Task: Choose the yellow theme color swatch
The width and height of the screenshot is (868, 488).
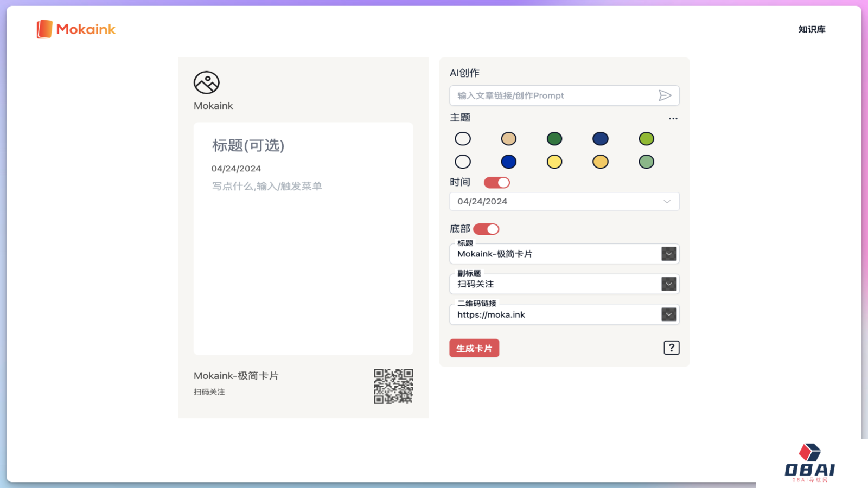Action: [x=554, y=162]
